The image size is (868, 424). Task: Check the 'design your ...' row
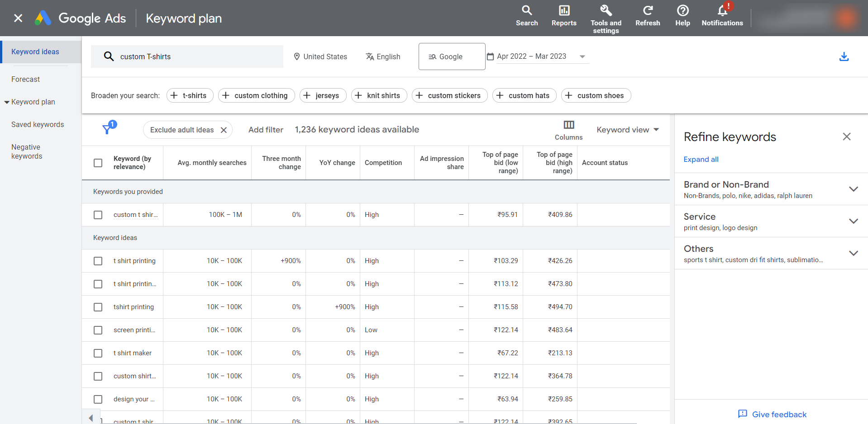tap(98, 399)
